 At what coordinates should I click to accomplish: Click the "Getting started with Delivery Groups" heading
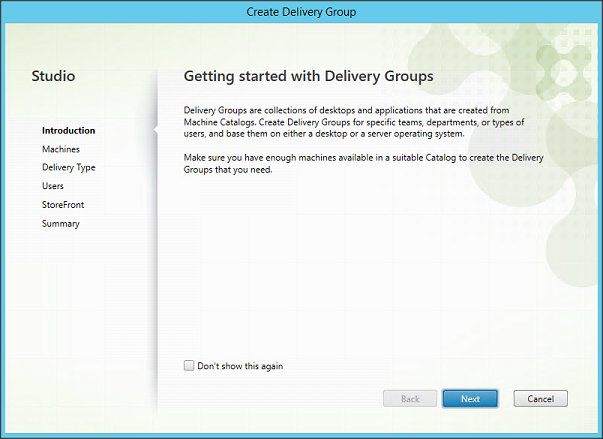click(308, 76)
